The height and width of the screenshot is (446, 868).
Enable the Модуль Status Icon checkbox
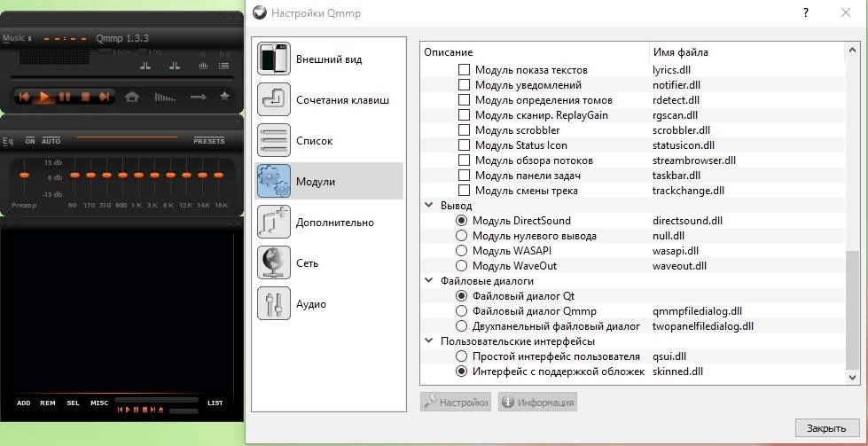pyautogui.click(x=465, y=145)
